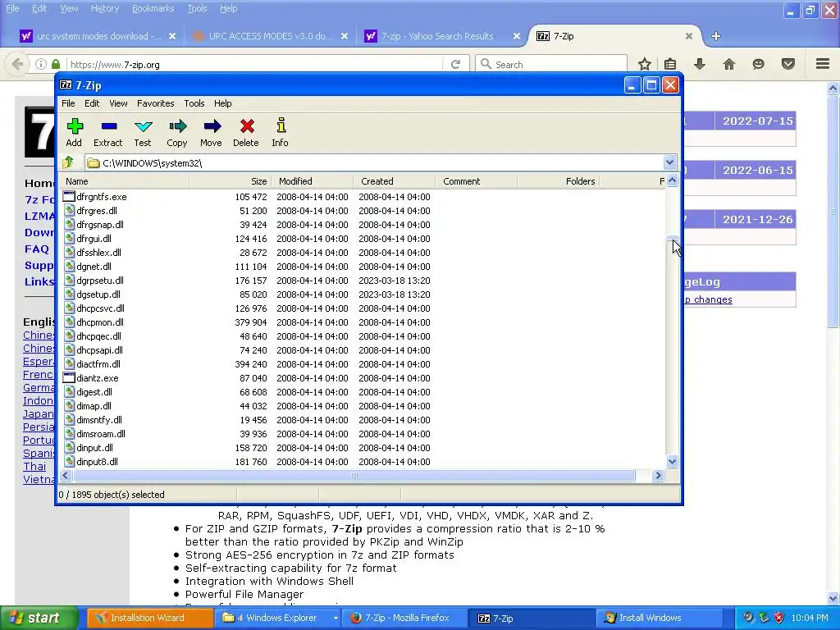Open 7-Zip Help menu

point(223,103)
